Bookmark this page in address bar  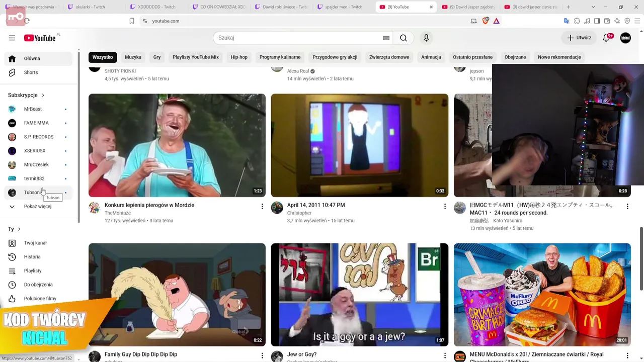pyautogui.click(x=132, y=21)
